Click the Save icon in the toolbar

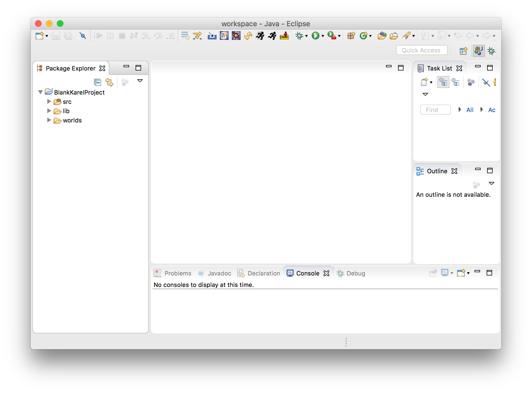(56, 36)
